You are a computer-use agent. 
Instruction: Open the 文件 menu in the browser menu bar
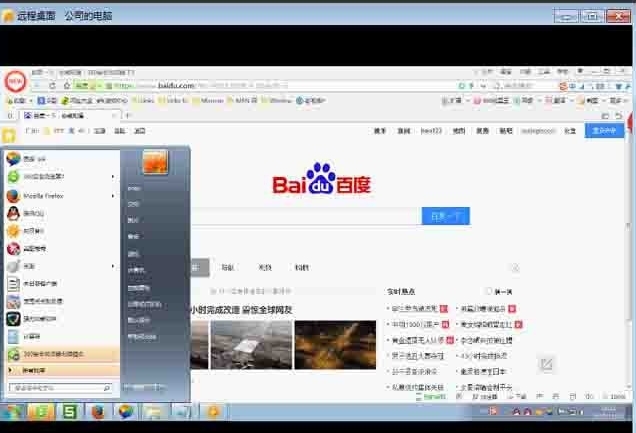pyautogui.click(x=487, y=72)
